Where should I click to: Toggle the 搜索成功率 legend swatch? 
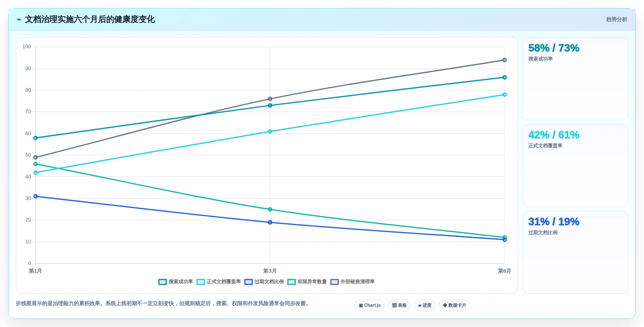click(x=163, y=282)
